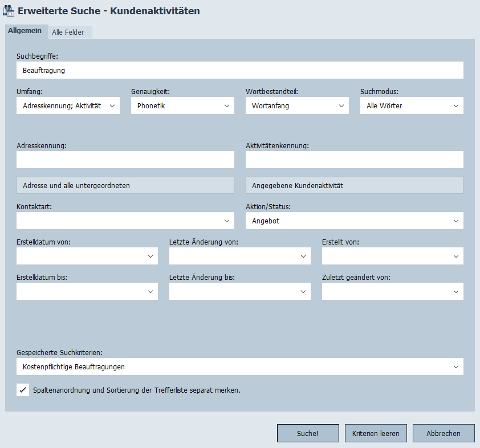Click into the Suchbegriffe text field
The width and height of the screenshot is (480, 448).
tap(239, 71)
